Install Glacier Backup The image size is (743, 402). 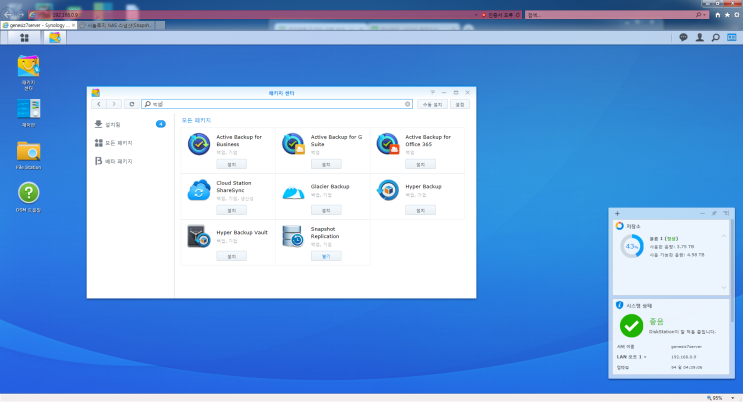point(326,210)
